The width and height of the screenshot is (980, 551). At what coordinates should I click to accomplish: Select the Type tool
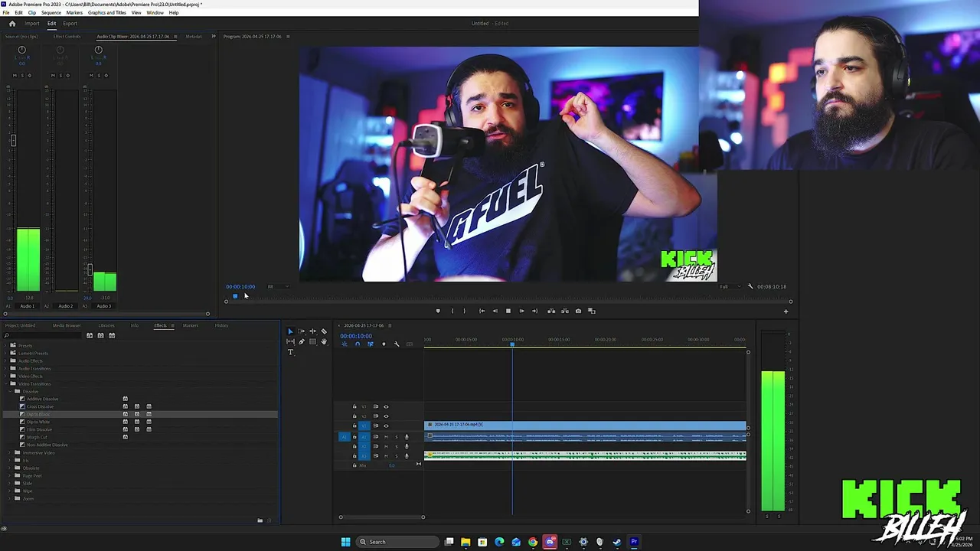[x=290, y=353]
